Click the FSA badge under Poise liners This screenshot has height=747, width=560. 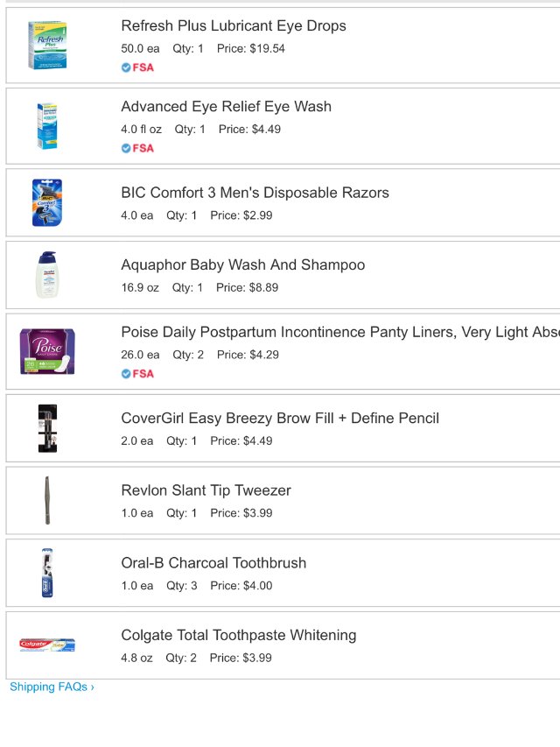tap(137, 373)
